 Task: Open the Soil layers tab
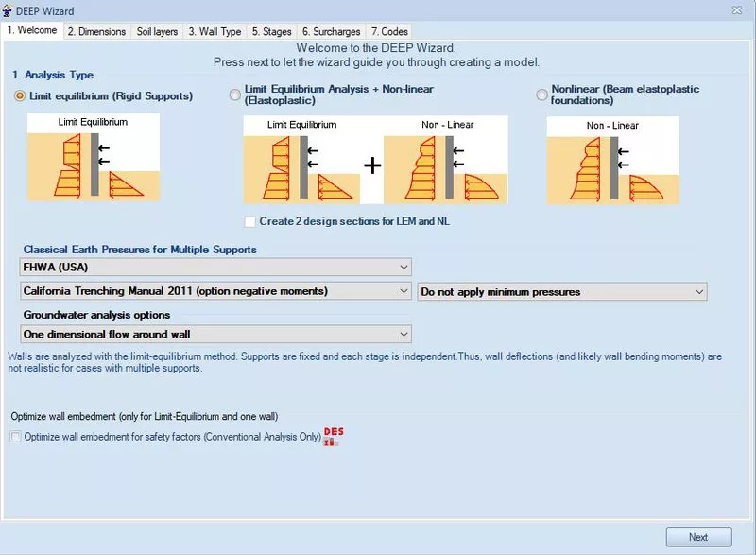[x=157, y=32]
